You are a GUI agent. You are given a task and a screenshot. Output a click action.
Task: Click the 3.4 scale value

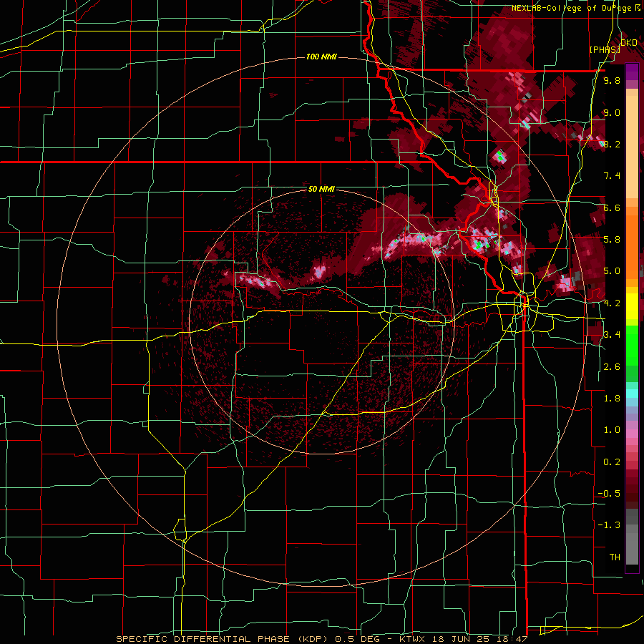tap(612, 335)
